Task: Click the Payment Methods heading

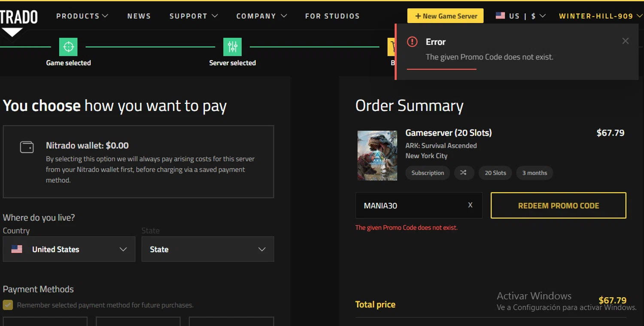Action: (38, 289)
